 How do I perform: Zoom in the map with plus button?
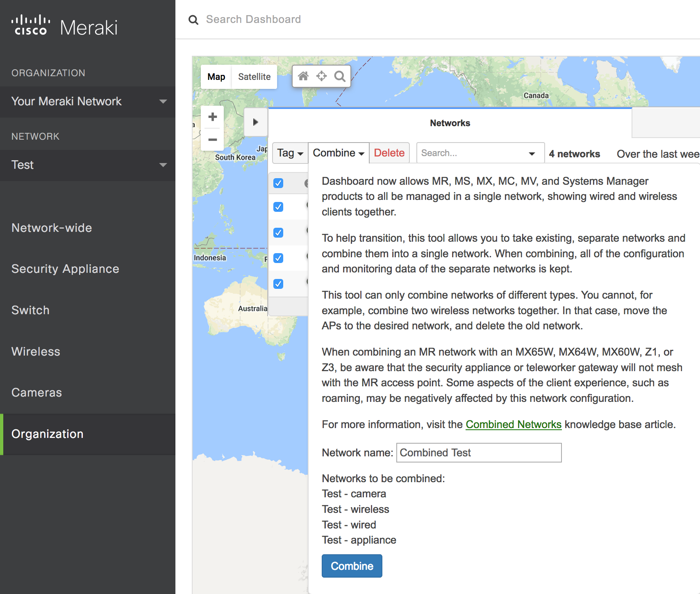coord(212,117)
